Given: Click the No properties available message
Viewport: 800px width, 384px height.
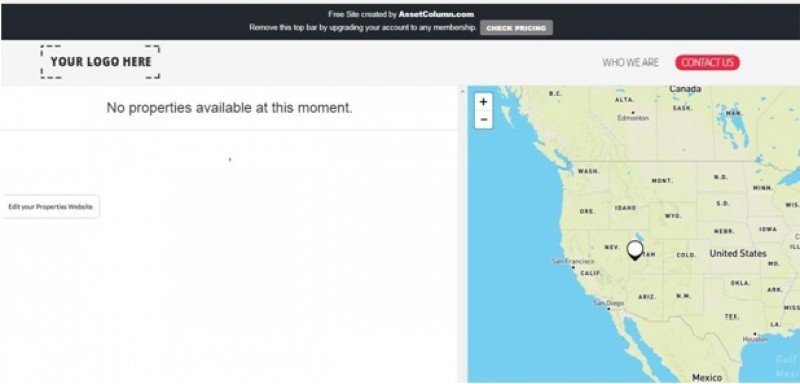Looking at the screenshot, I should tap(229, 108).
